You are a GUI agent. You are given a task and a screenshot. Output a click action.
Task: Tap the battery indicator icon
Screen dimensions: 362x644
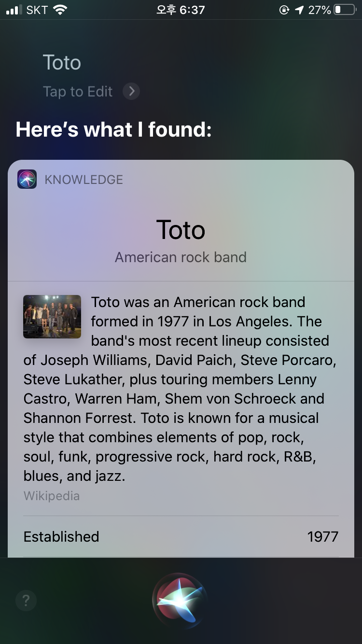[345, 10]
